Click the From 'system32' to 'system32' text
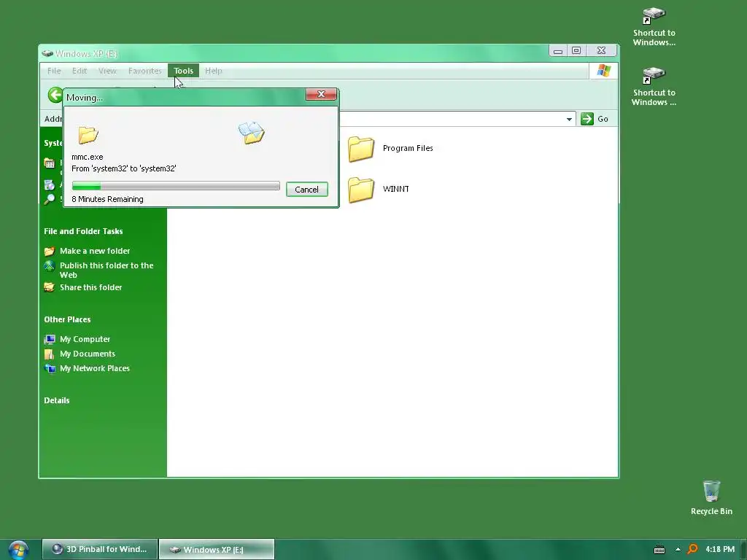 pos(124,168)
